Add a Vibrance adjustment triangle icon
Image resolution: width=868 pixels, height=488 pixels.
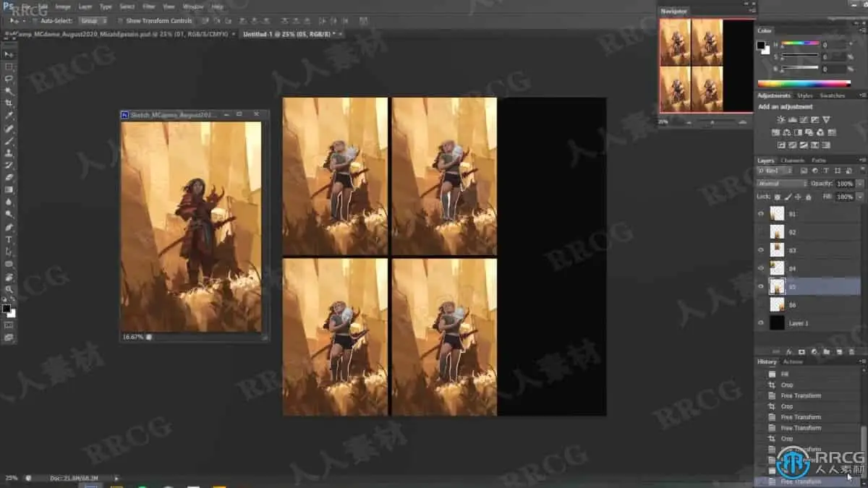[826, 119]
